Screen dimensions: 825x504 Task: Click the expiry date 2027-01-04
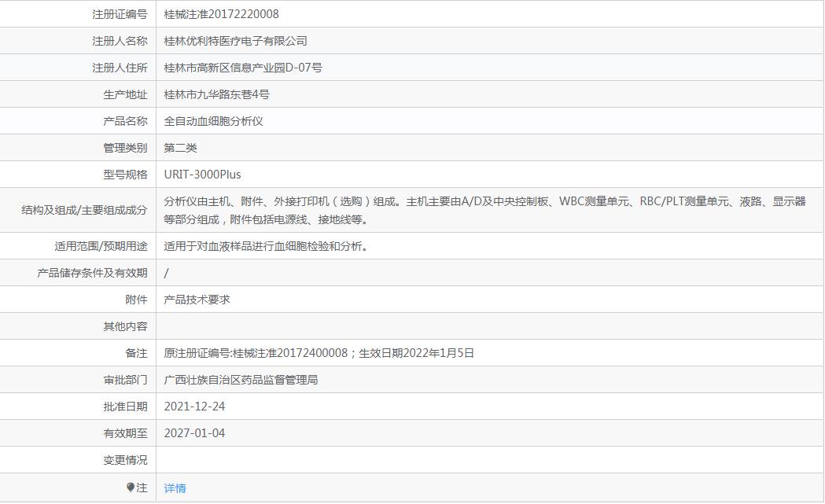194,433
